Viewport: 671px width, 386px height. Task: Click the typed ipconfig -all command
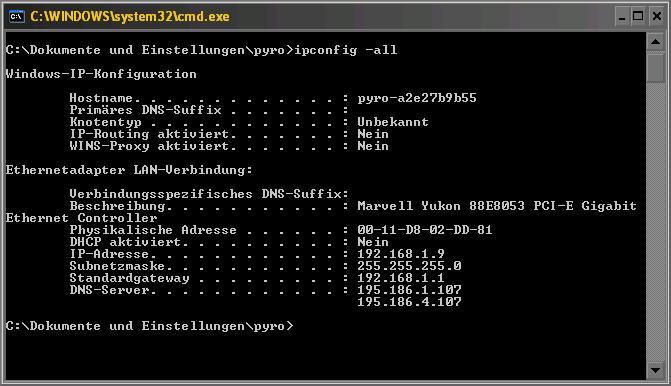(346, 50)
